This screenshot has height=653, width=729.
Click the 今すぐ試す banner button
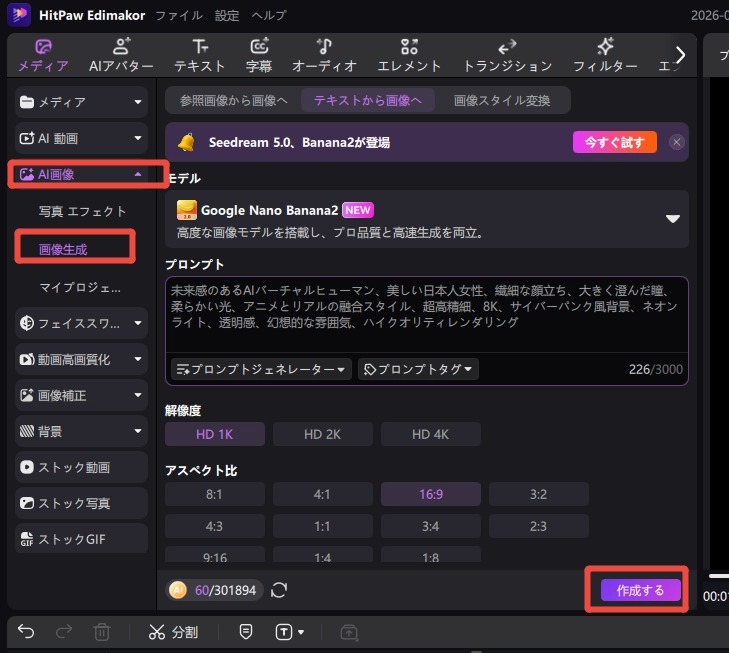[615, 142]
